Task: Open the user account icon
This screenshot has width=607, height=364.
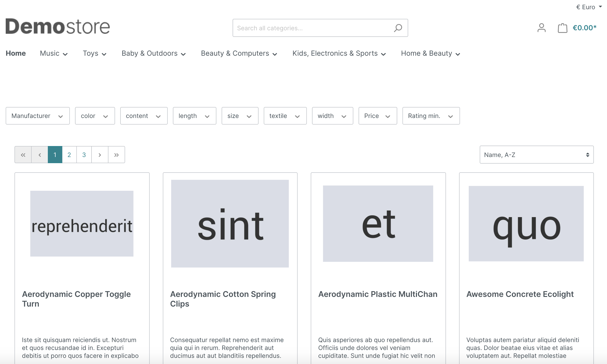Action: coord(541,28)
